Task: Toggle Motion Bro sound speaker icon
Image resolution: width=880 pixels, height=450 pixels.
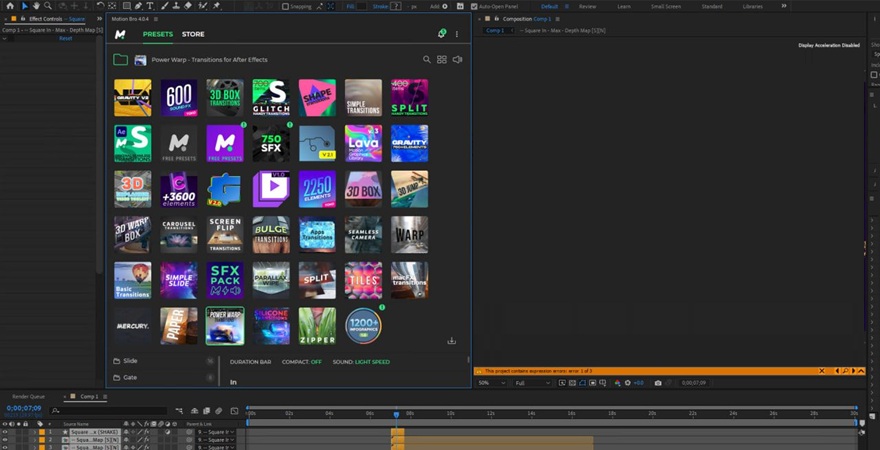Action: pos(457,59)
